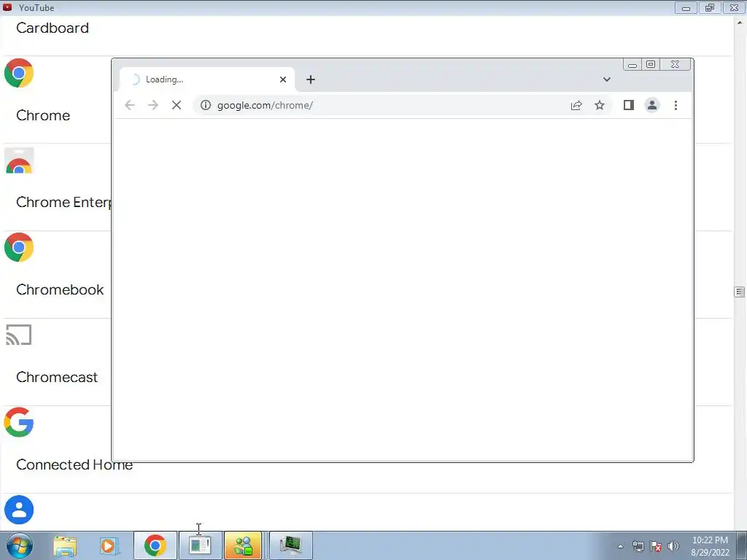The height and width of the screenshot is (560, 747).
Task: Select the Chrome text label in the list
Action: coord(43,115)
